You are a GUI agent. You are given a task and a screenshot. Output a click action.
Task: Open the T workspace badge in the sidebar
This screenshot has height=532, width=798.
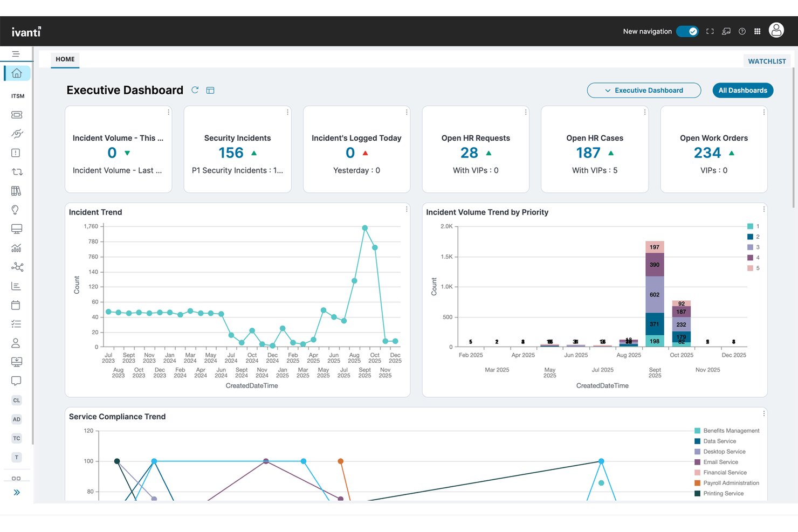click(17, 457)
